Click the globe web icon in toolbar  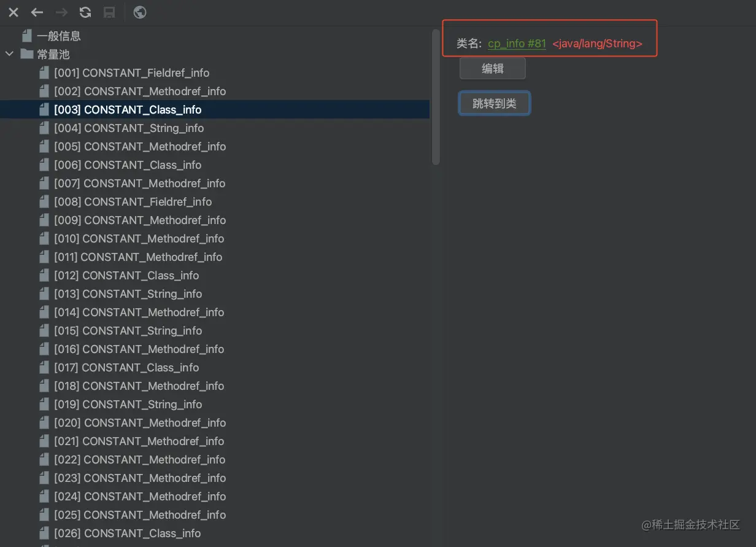point(140,12)
